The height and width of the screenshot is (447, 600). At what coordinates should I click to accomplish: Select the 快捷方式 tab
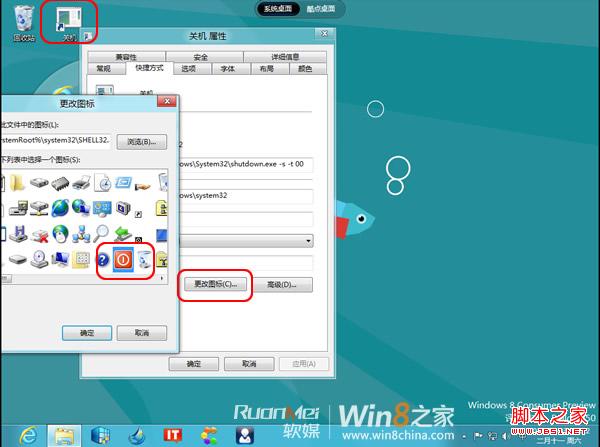(149, 68)
